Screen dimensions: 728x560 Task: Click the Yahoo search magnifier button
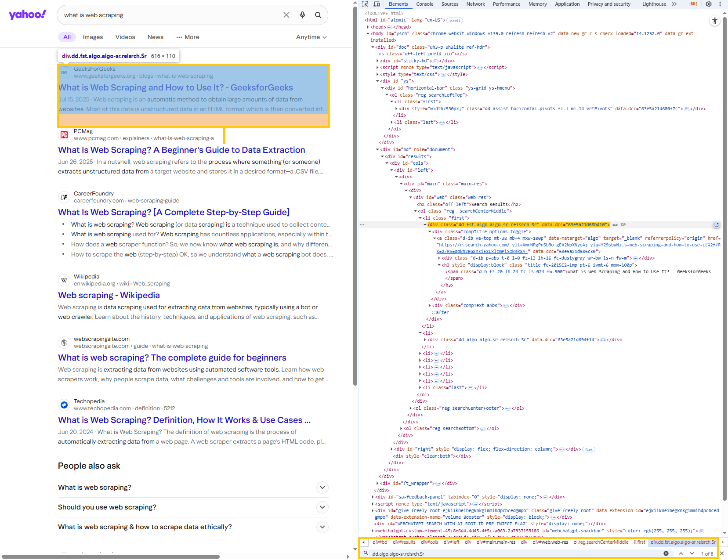(318, 15)
